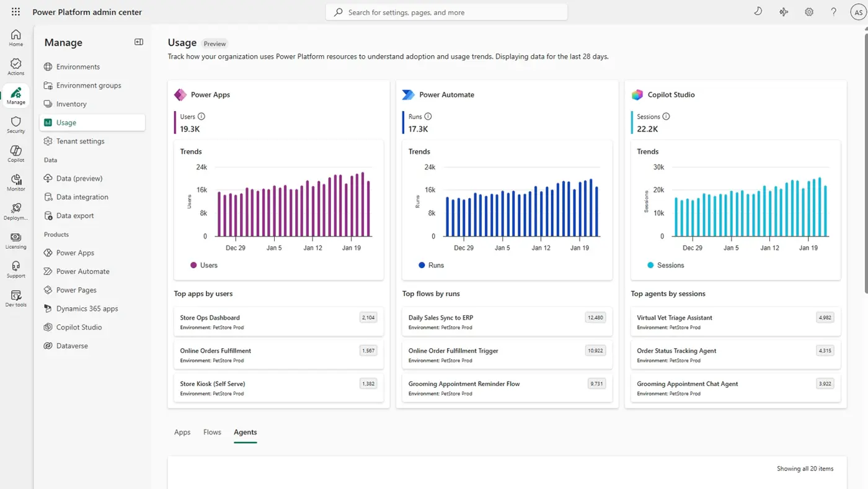Open Copilot in the left rail
The height and width of the screenshot is (489, 868).
(x=16, y=154)
